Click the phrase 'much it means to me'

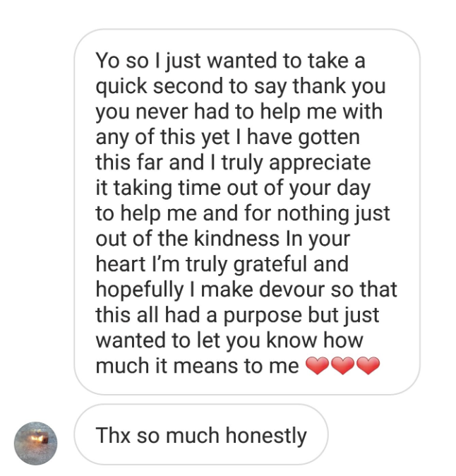(197, 366)
